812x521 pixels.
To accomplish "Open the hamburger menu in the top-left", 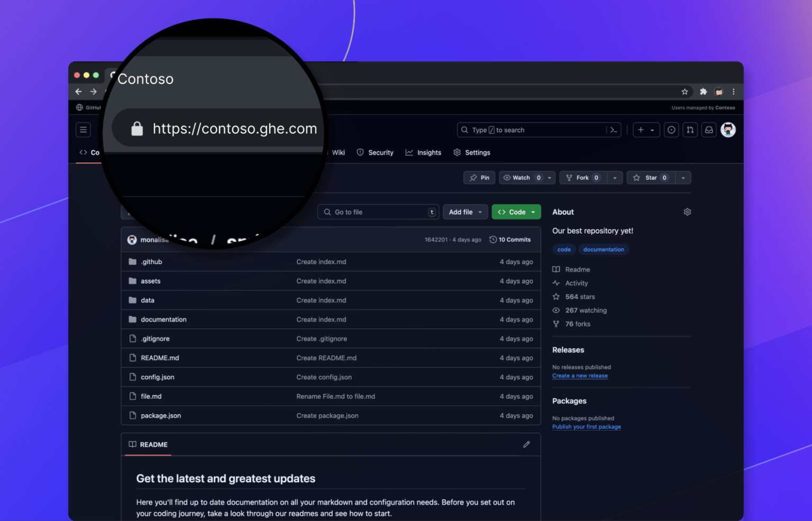I will point(83,130).
